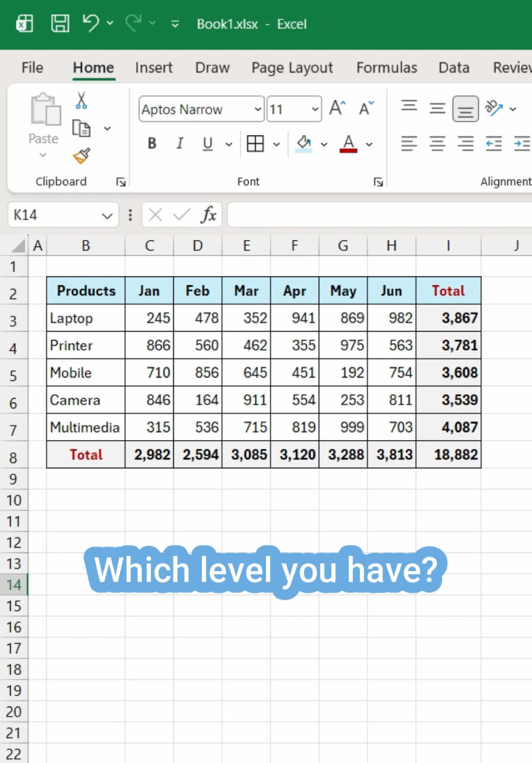
Task: Click the Copy icon
Action: tap(81, 128)
